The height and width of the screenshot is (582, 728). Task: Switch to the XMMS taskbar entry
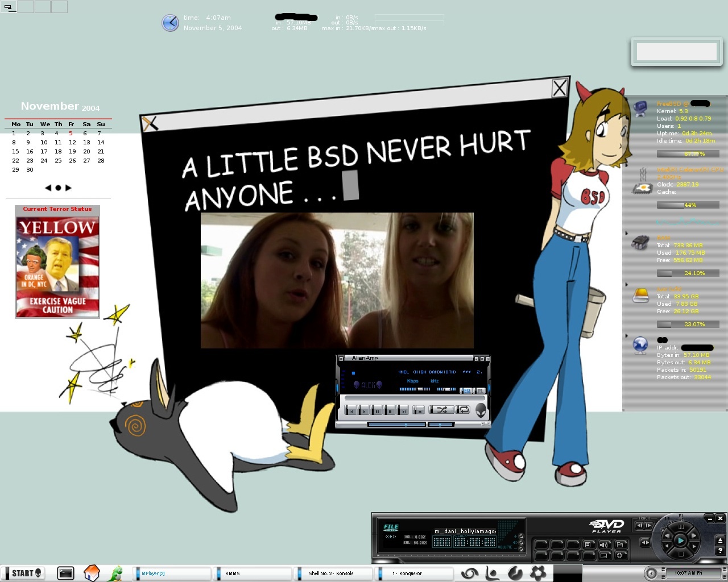point(253,573)
